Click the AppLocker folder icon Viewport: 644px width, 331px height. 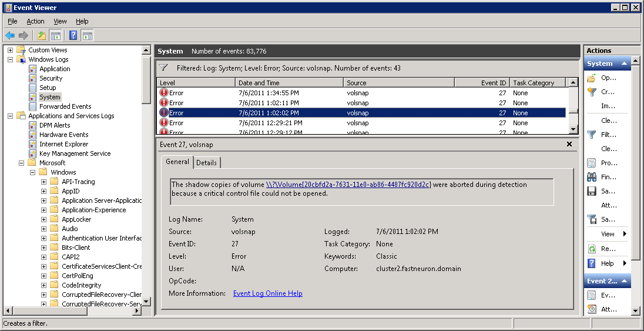click(54, 219)
